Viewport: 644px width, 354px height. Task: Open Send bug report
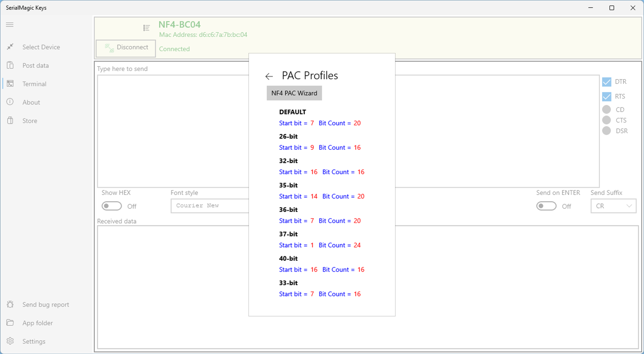tap(46, 305)
